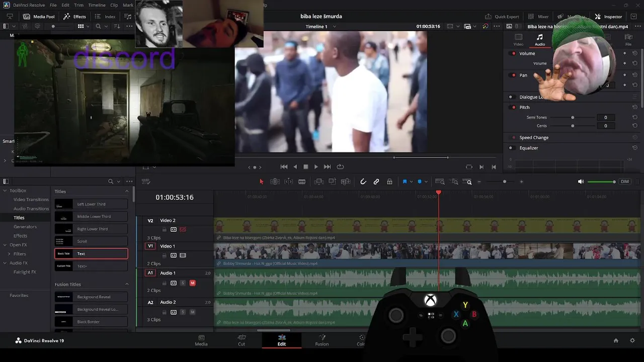Image resolution: width=644 pixels, height=362 pixels.
Task: Go to the last frame
Action: coord(328,167)
